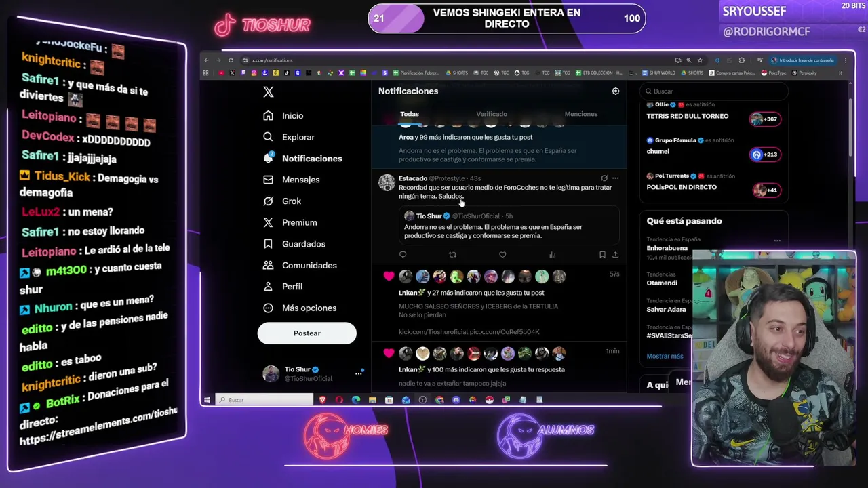Open Otamendi trending topic
The image size is (868, 488).
[x=662, y=283]
